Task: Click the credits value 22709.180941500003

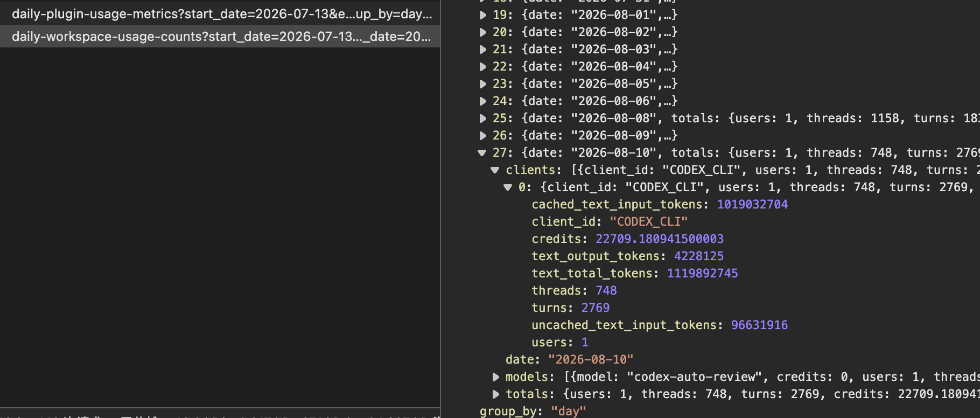Action: pyautogui.click(x=660, y=239)
